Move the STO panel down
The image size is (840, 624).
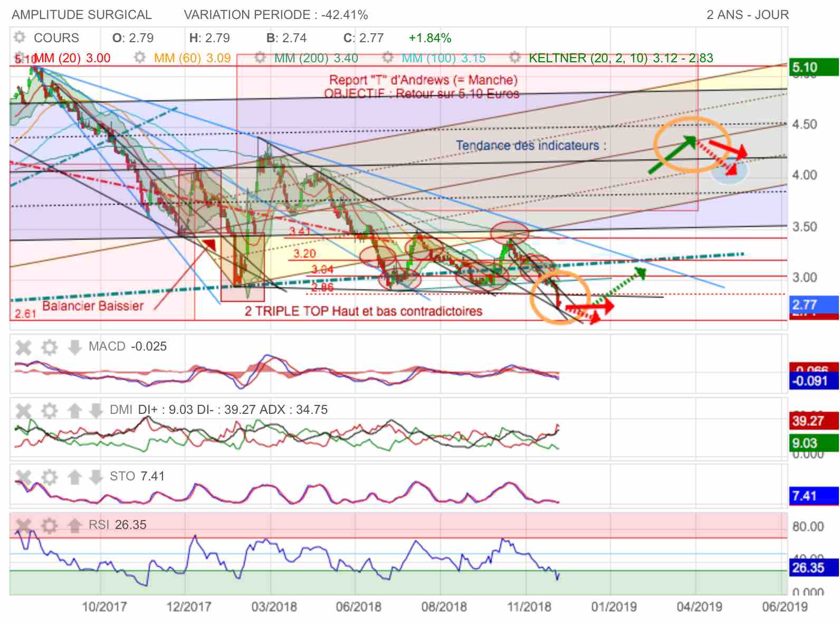96,477
